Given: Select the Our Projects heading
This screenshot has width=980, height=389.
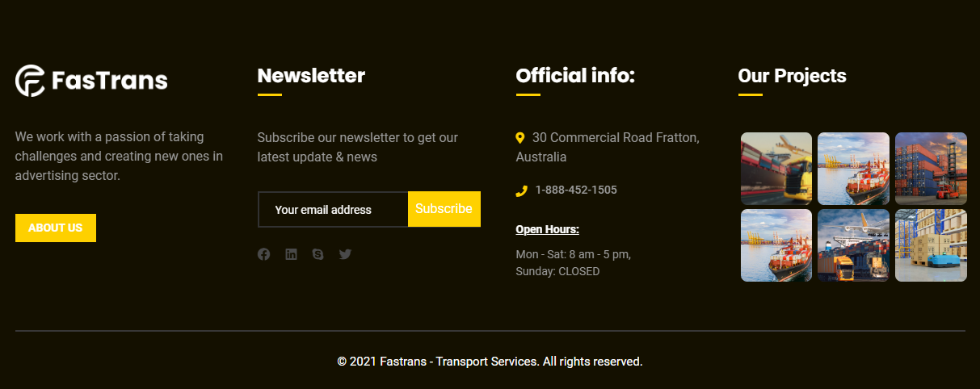Looking at the screenshot, I should [792, 76].
